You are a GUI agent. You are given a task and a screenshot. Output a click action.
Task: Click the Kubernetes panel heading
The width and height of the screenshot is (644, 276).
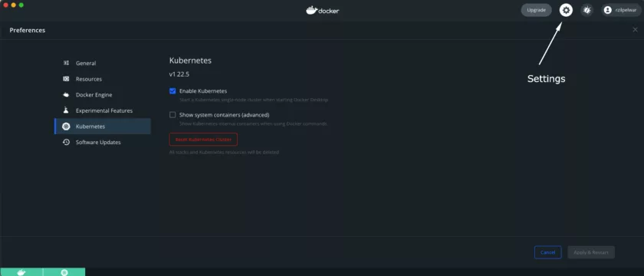(190, 61)
